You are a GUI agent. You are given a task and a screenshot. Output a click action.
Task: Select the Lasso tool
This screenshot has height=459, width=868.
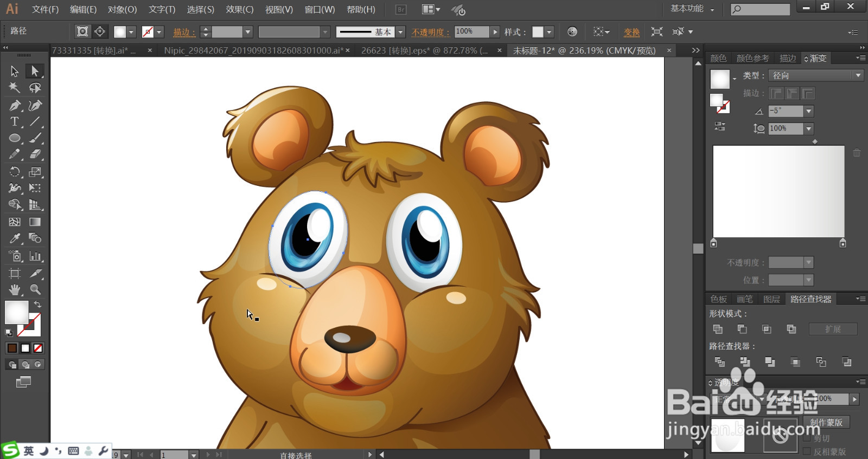(35, 88)
